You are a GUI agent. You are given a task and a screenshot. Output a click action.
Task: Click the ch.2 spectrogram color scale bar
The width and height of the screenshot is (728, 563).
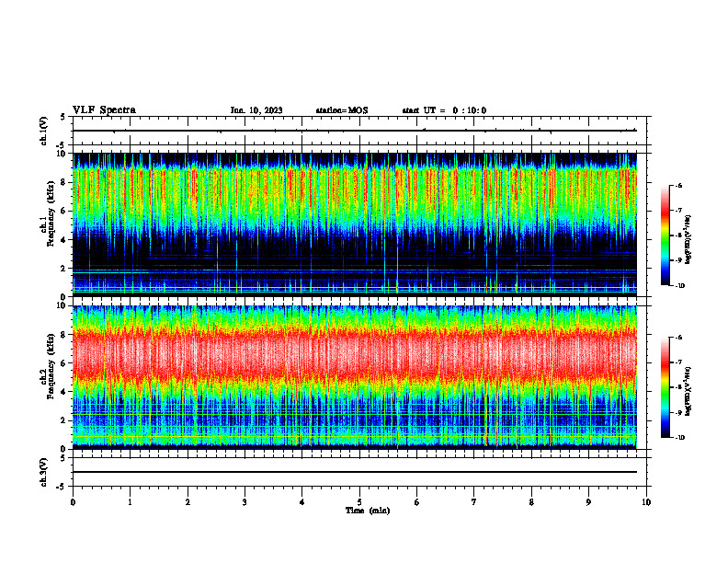[x=665, y=387]
